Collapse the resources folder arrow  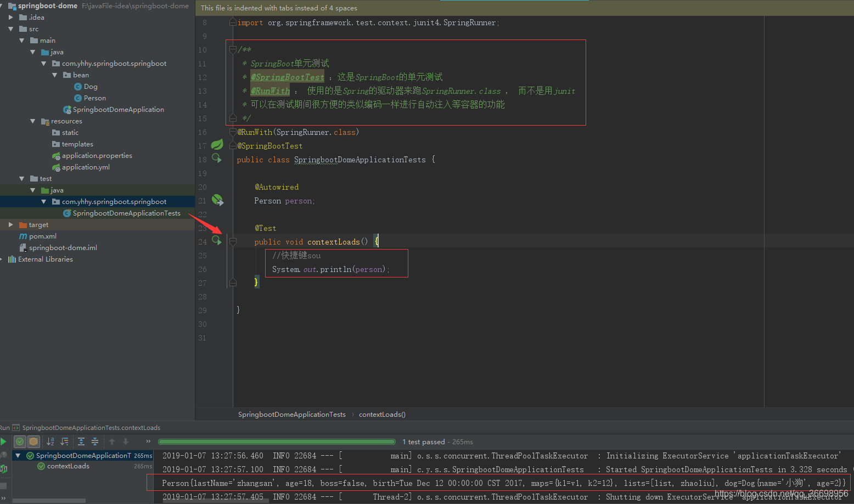tap(33, 121)
